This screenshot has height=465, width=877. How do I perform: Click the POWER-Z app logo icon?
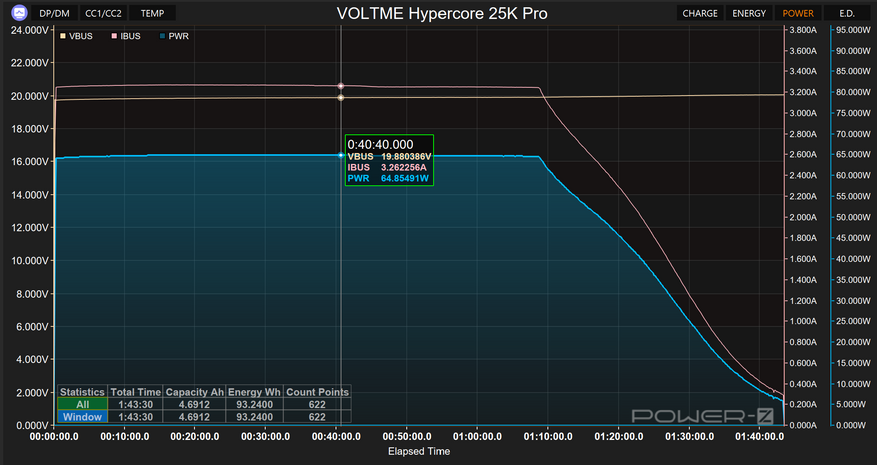point(19,12)
